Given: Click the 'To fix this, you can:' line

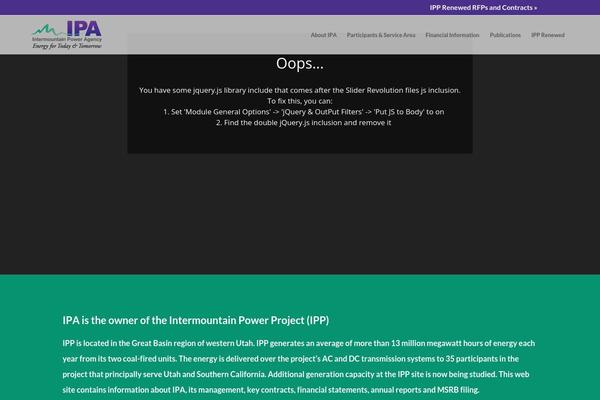Looking at the screenshot, I should pos(300,101).
